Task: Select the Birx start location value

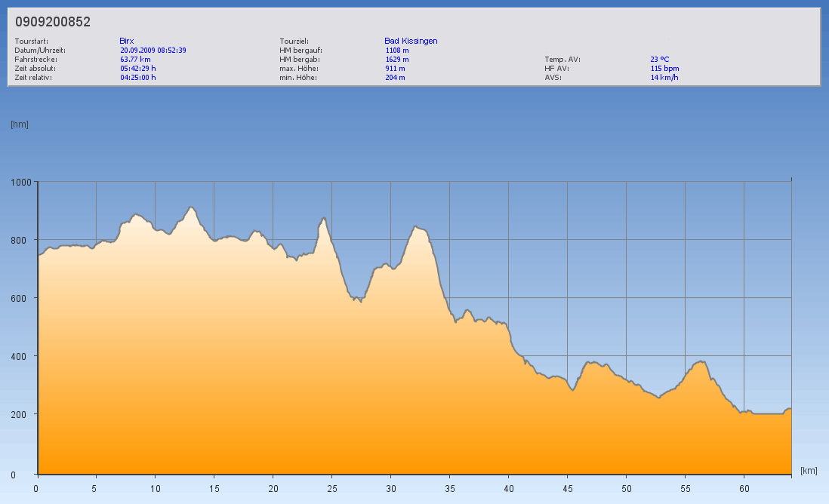Action: pyautogui.click(x=127, y=41)
